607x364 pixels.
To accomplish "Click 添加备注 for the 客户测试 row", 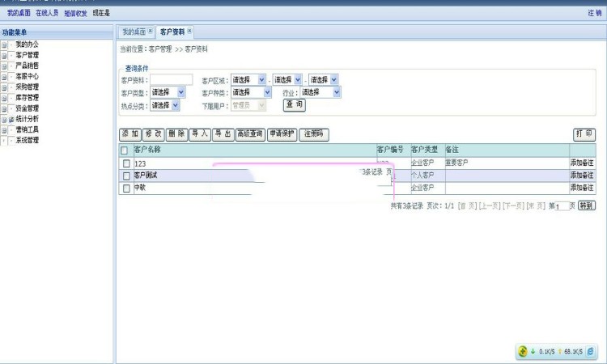I will [582, 176].
